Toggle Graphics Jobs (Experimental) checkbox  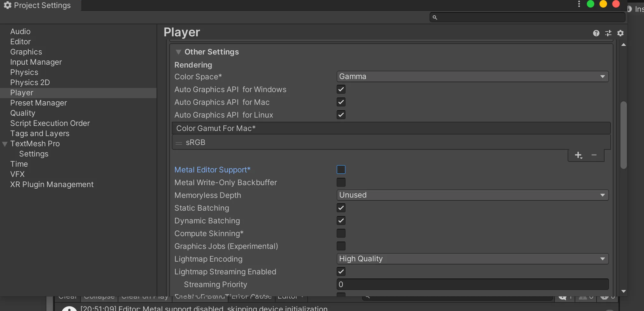pos(341,246)
